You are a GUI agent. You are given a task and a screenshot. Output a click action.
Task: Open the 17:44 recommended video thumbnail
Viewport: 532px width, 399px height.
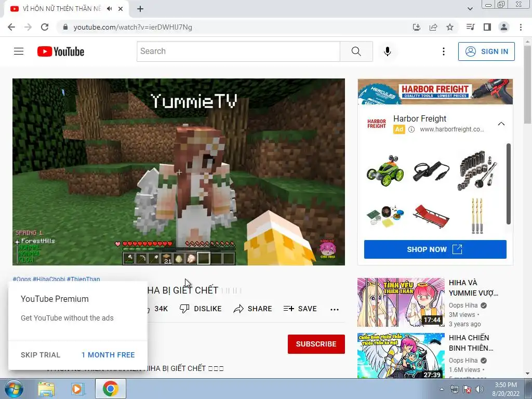pyautogui.click(x=401, y=302)
